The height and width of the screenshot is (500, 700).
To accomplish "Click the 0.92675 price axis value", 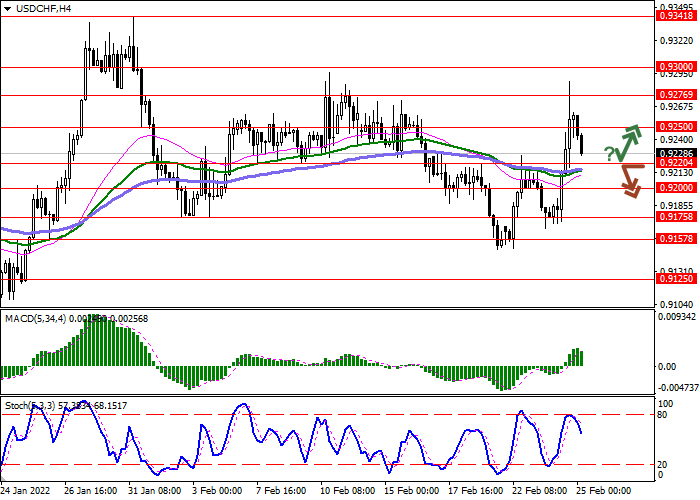I will click(x=677, y=107).
